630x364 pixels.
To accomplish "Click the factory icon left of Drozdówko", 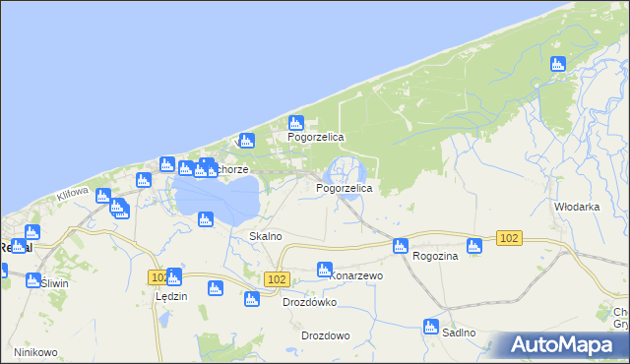I will click(x=252, y=299).
